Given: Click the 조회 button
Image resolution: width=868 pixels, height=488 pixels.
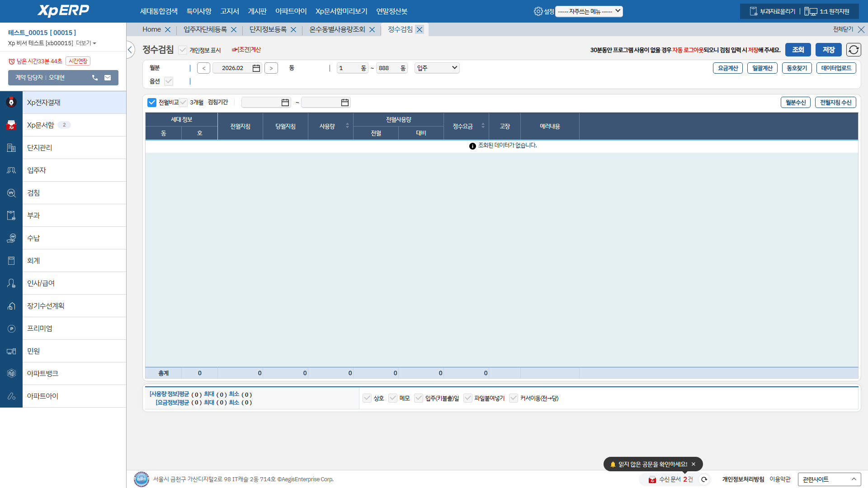Looking at the screenshot, I should pyautogui.click(x=798, y=50).
